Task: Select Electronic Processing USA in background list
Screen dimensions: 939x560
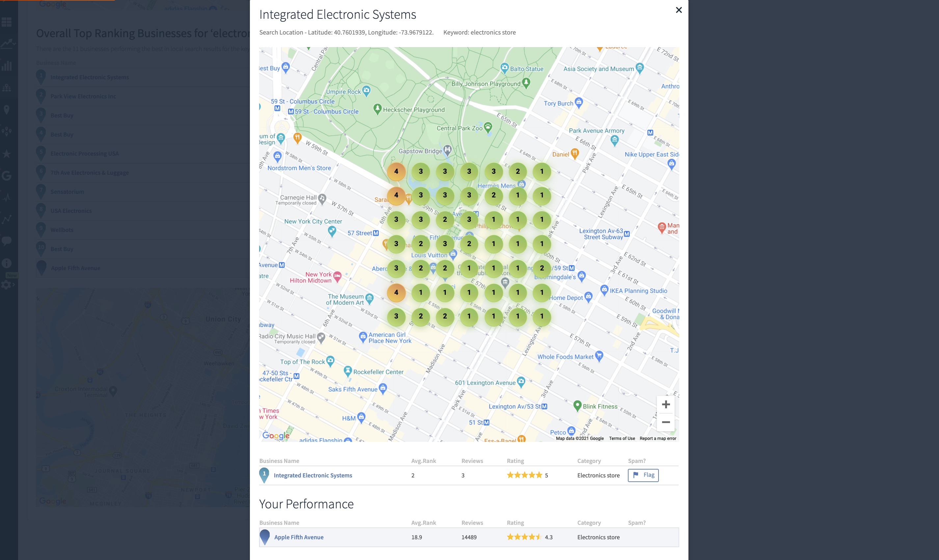Action: 85,154
